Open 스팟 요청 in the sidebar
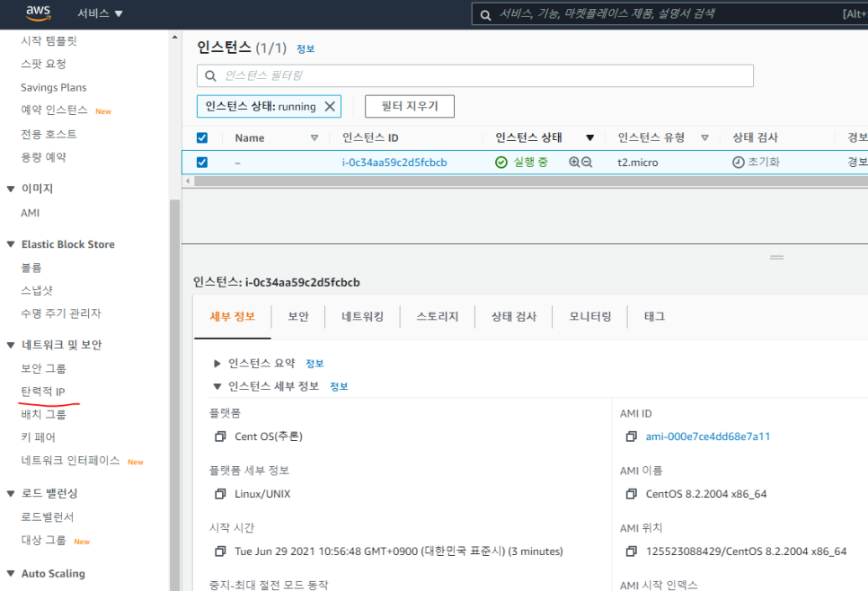Screen dimensions: 868x591 (43, 64)
